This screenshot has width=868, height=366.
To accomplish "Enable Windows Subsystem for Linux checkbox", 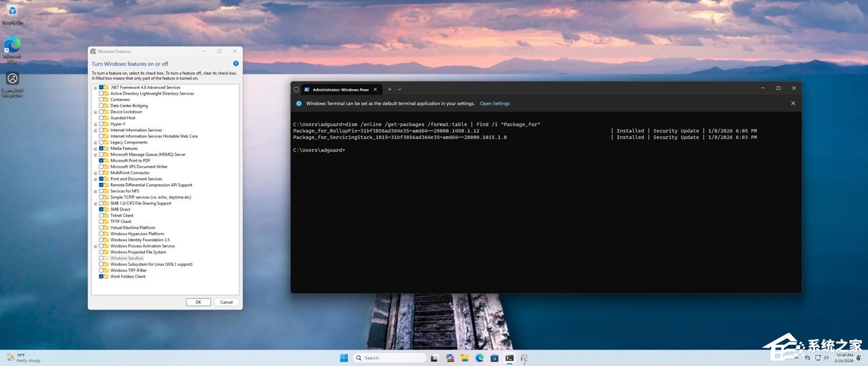I will click(x=101, y=264).
